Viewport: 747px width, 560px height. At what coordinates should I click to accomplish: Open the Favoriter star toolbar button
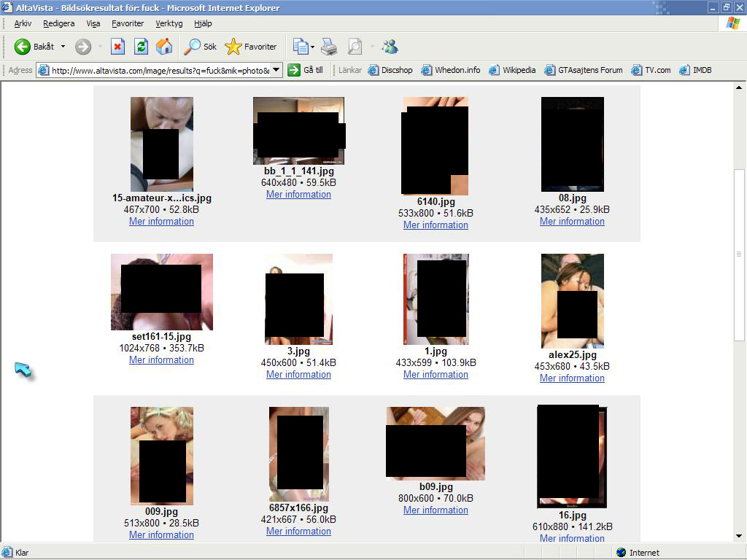point(251,47)
